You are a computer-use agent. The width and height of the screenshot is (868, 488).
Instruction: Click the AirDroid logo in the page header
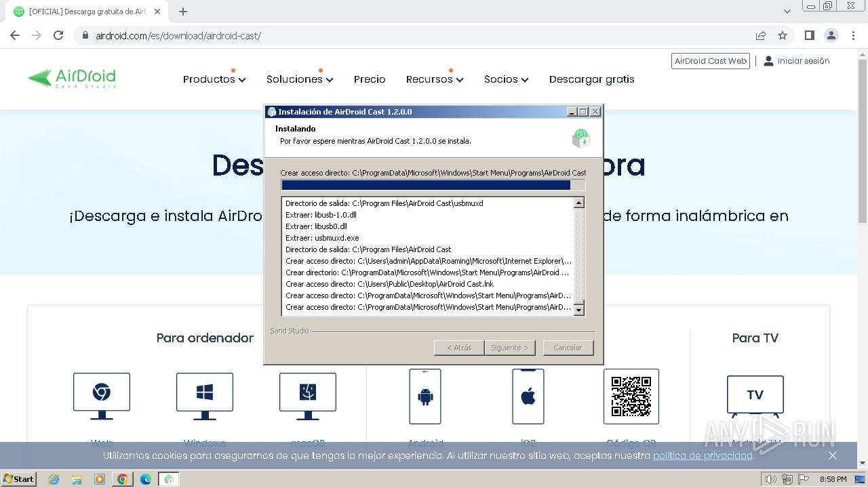(x=72, y=79)
